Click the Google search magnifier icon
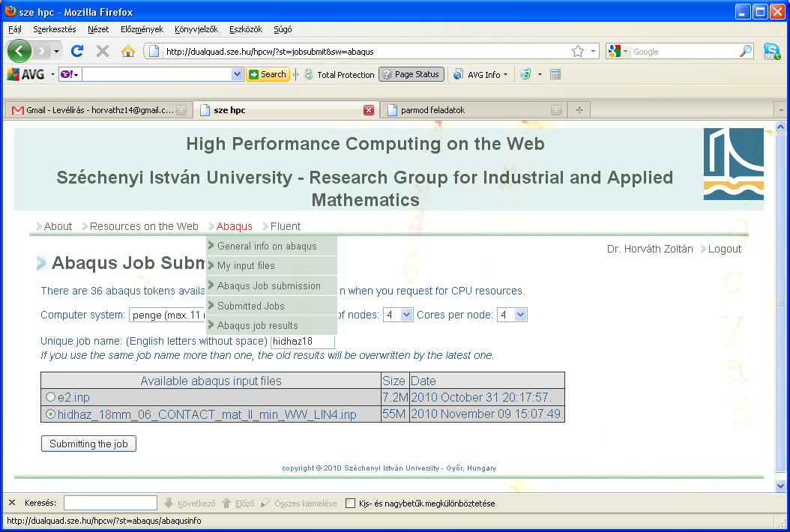This screenshot has width=790, height=532. (x=745, y=51)
